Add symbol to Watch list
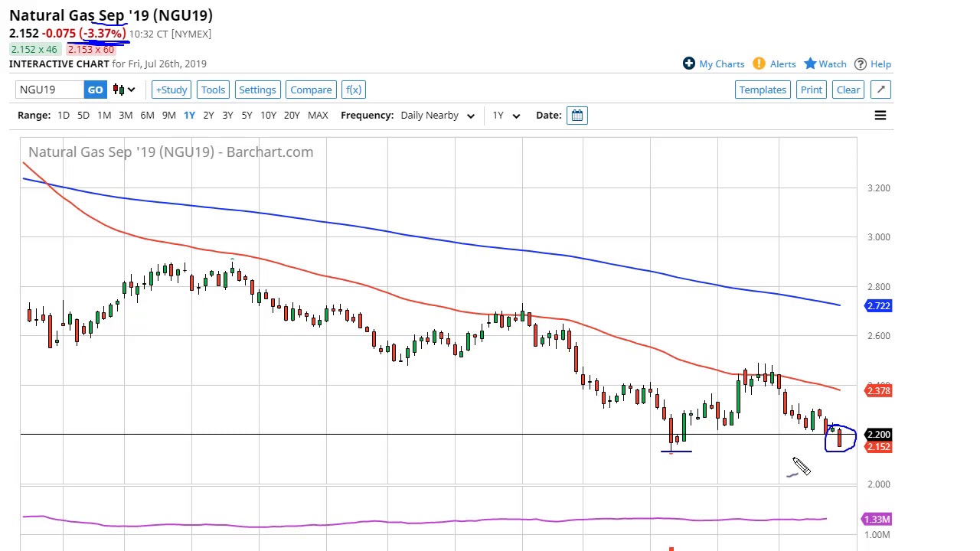 pos(832,64)
